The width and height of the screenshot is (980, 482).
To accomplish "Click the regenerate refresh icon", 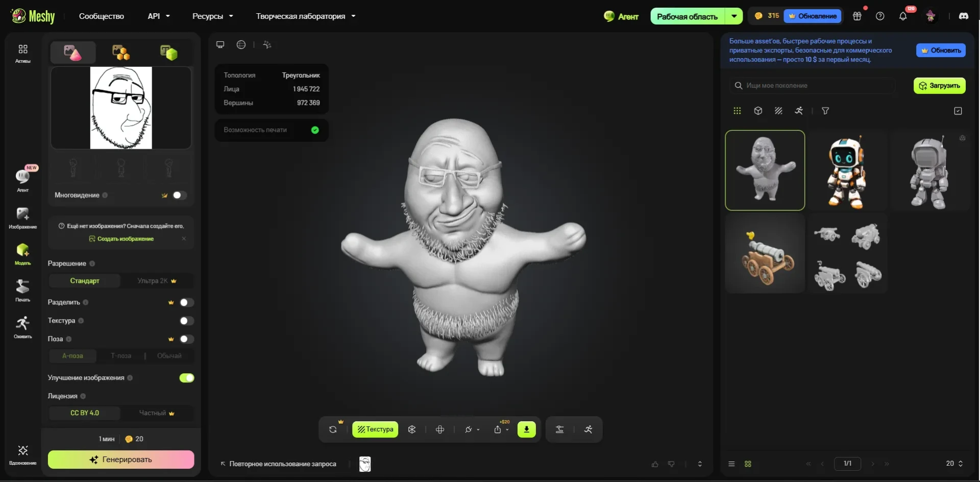I will coord(333,429).
